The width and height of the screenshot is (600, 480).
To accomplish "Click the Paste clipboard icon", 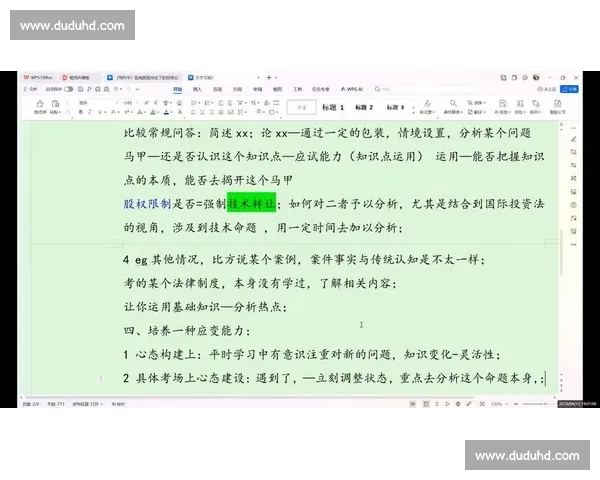I will point(55,104).
